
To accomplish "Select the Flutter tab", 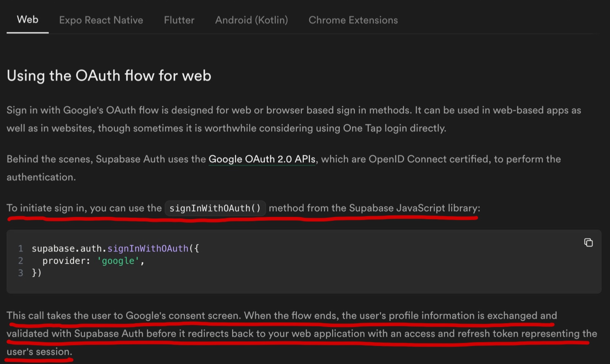I will 179,20.
